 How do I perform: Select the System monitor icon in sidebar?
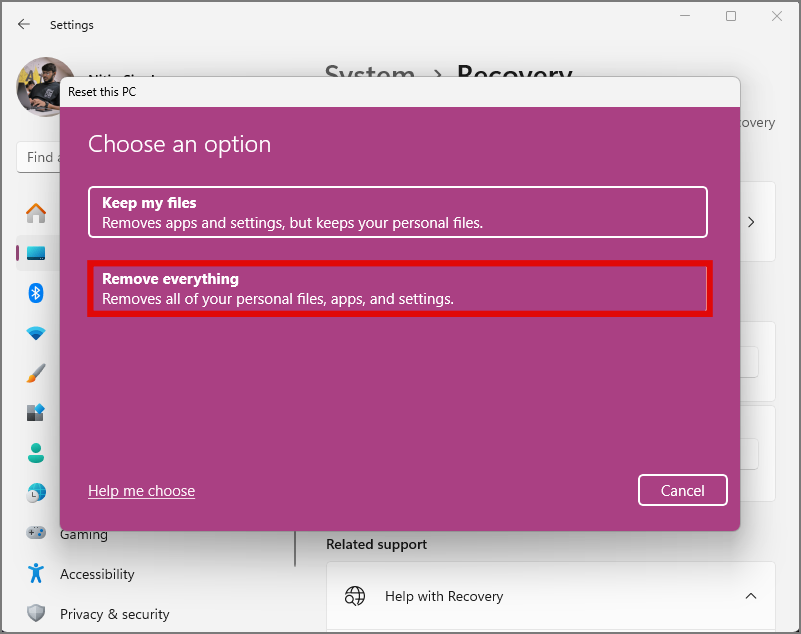tap(36, 253)
